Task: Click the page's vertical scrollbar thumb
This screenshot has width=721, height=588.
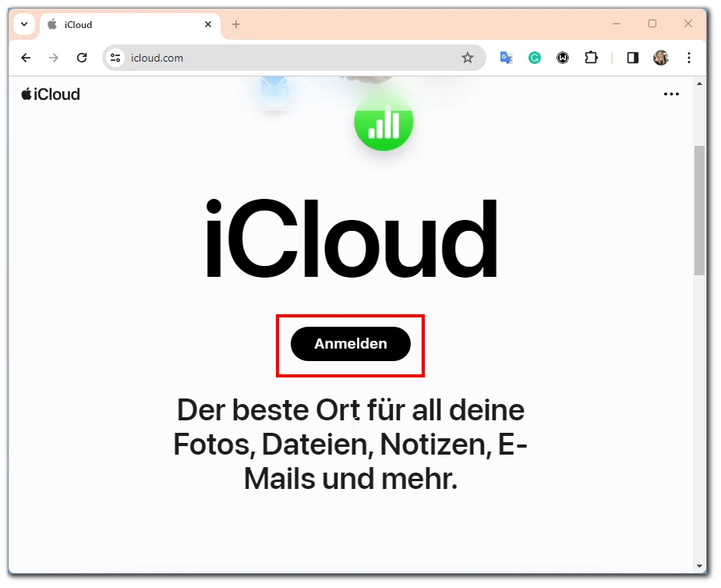Action: [699, 211]
